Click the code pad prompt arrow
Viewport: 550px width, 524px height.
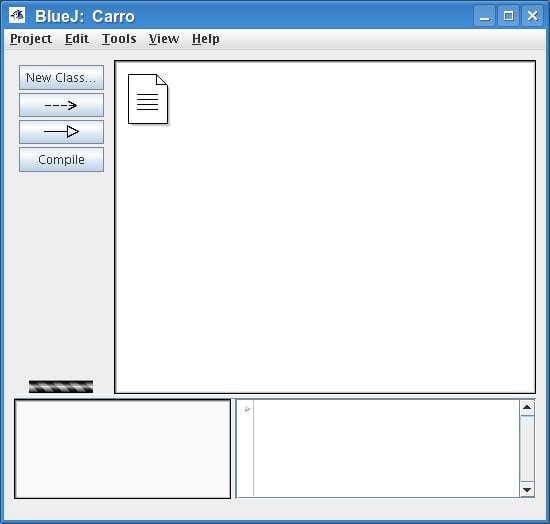247,409
